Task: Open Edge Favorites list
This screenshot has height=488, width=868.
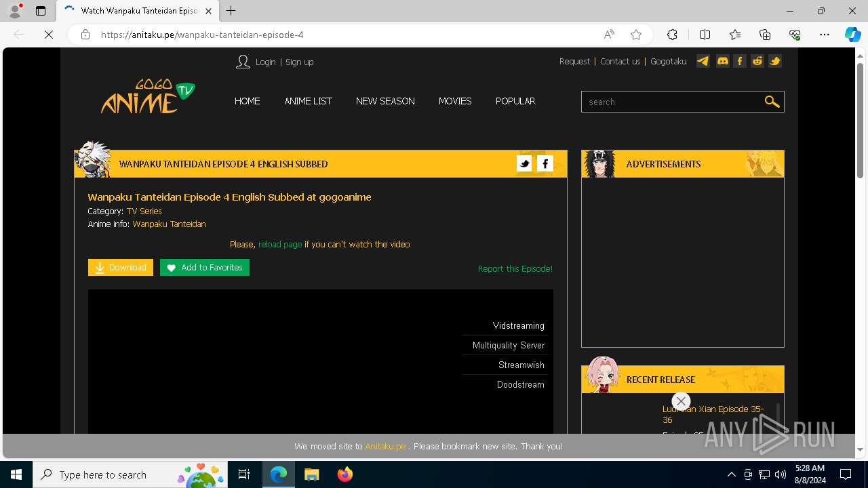Action: coord(735,35)
